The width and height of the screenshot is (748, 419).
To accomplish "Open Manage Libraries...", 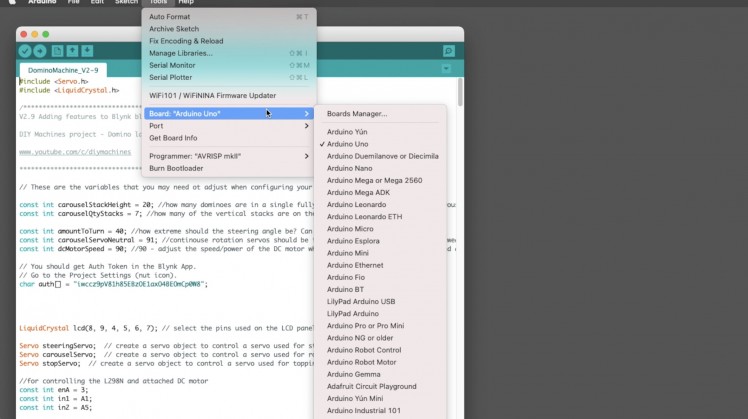I will point(229,53).
